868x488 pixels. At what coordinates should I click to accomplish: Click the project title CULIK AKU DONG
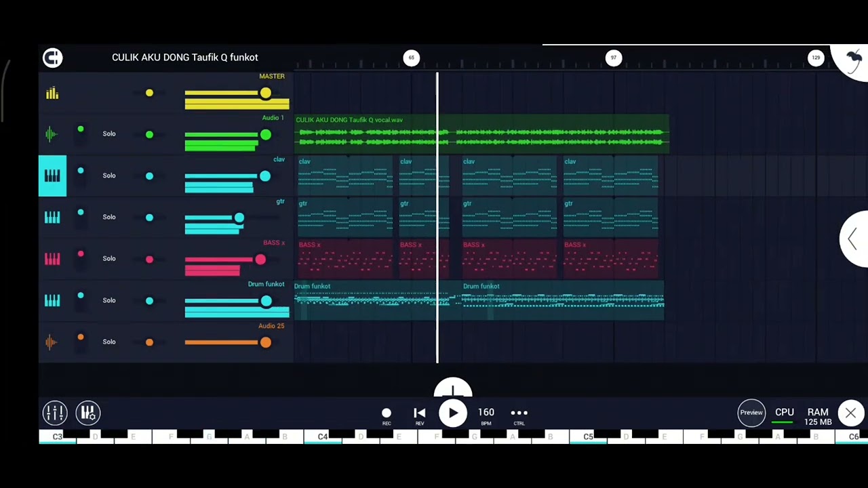185,58
